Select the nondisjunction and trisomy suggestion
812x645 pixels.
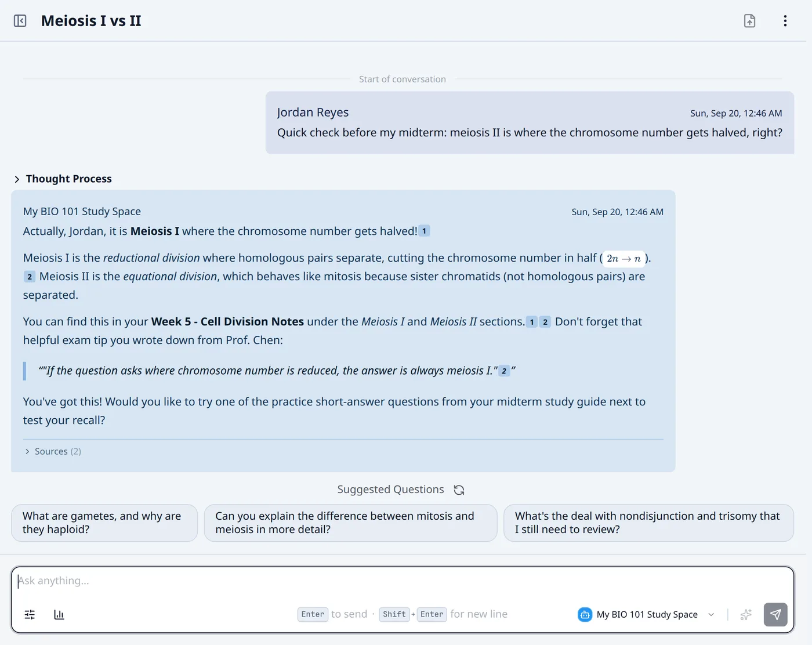(x=648, y=523)
